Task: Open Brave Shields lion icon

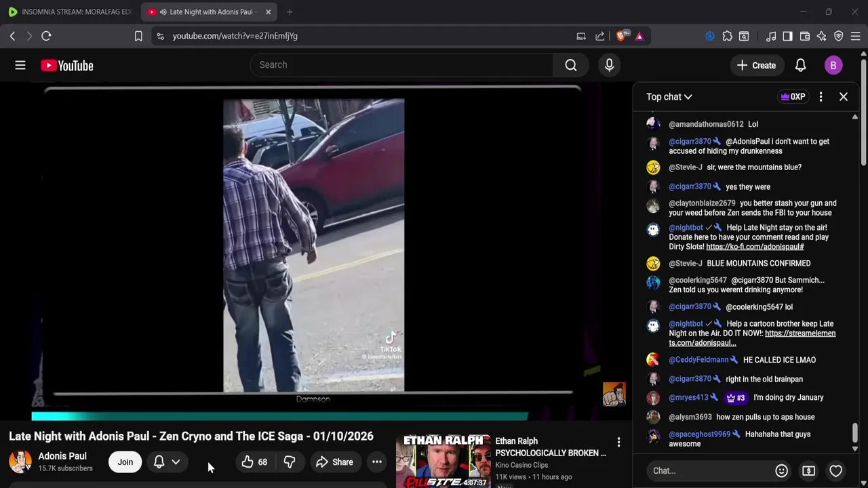Action: pos(621,36)
